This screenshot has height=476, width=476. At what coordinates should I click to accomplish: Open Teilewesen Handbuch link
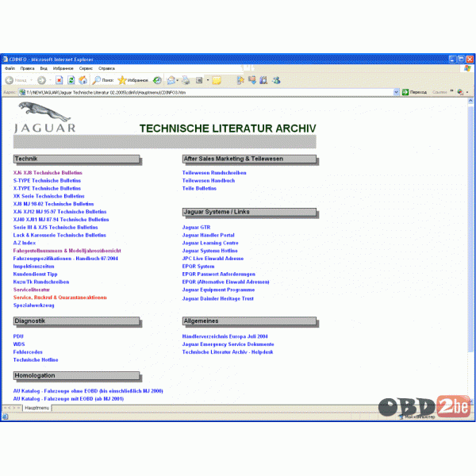click(209, 181)
